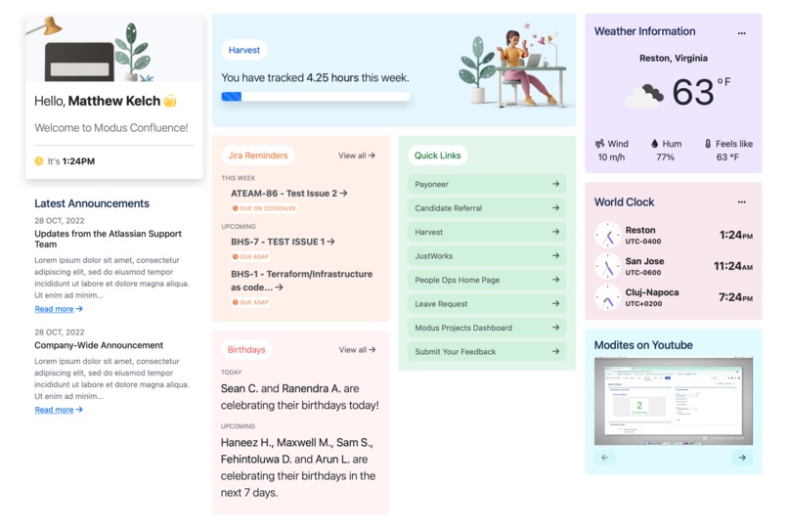Open Jira issue BHS-7 - TEST ISSUE 1
Image resolution: width=788 pixels, height=532 pixels.
point(283,242)
